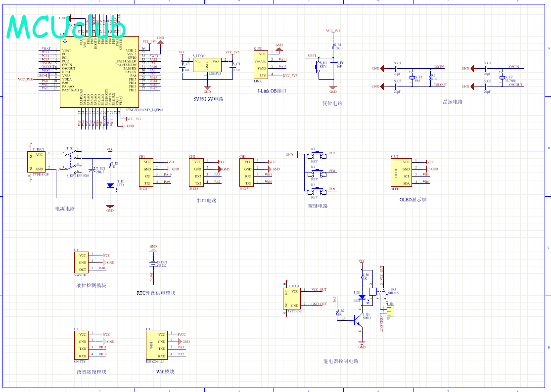Click the S_Y2 32.768k crystal symbol
Image resolution: width=551 pixels, height=392 pixels.
tap(502, 78)
